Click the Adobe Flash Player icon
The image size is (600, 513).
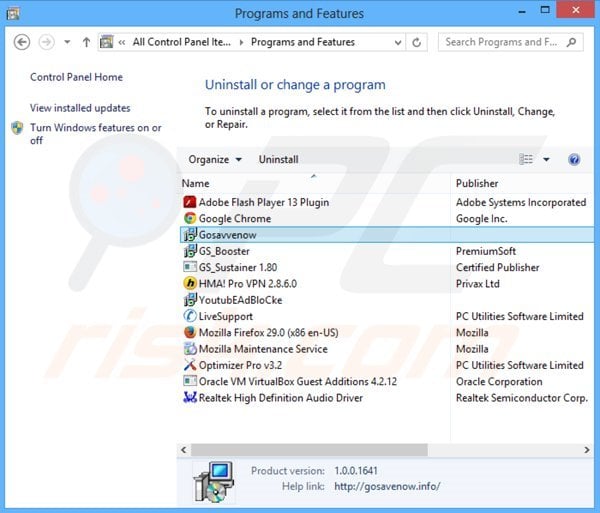(189, 202)
